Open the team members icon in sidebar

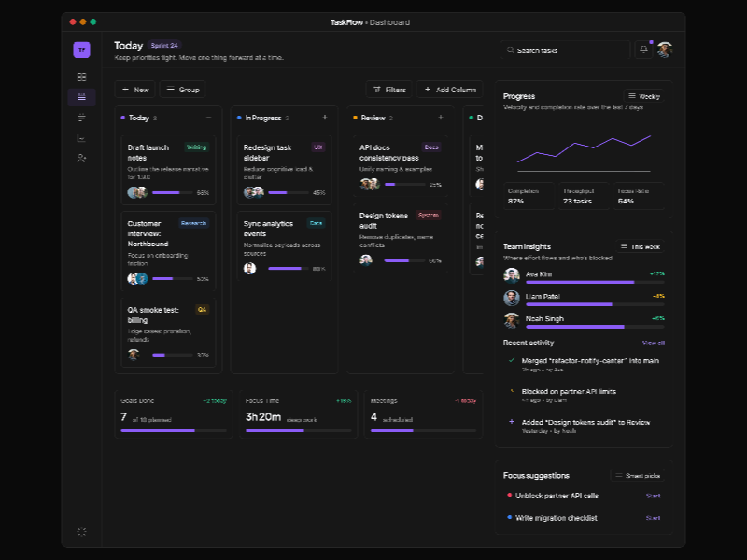coord(82,159)
